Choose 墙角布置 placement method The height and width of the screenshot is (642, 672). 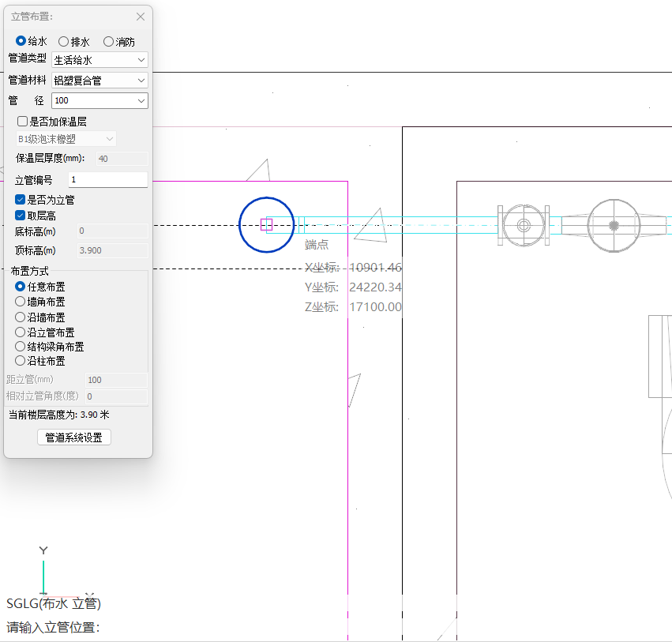pyautogui.click(x=21, y=302)
